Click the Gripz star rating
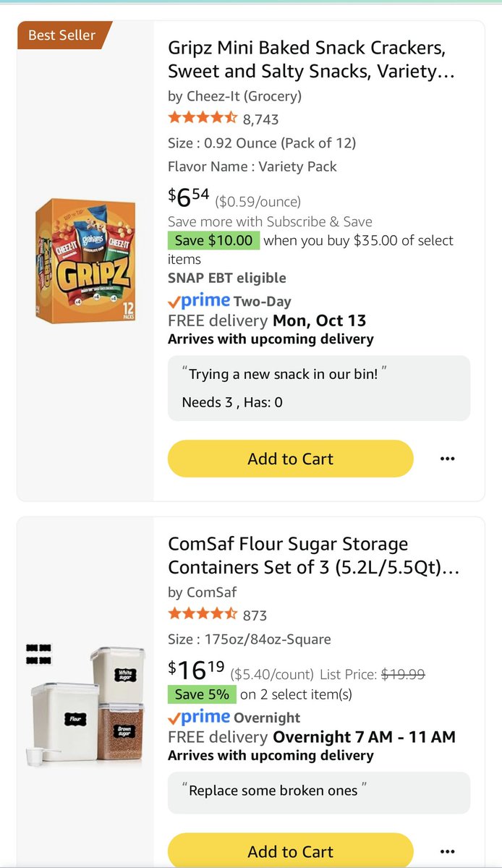This screenshot has width=502, height=868. (x=203, y=118)
